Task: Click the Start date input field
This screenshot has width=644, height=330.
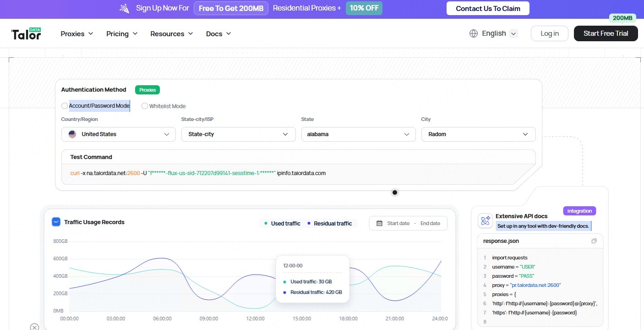Action: 398,224
